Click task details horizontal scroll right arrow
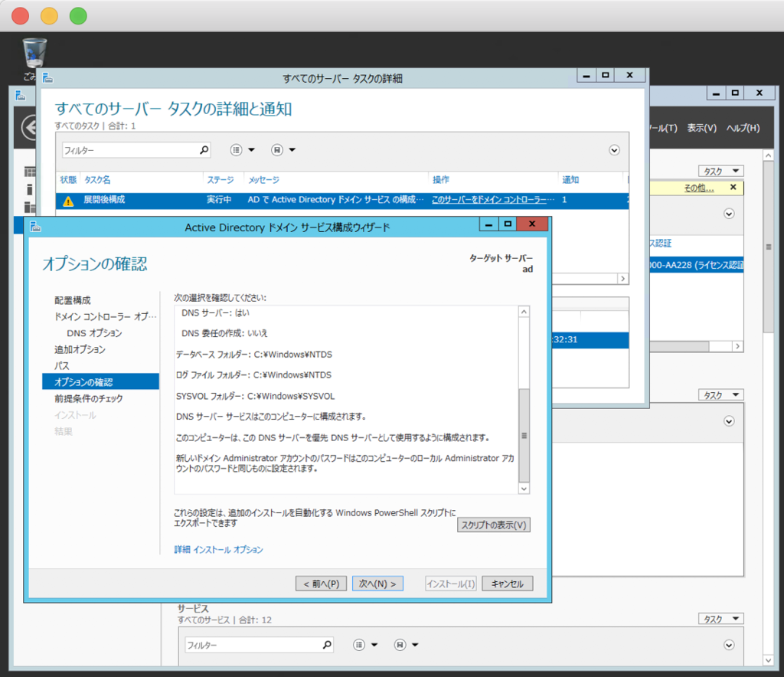Image resolution: width=784 pixels, height=677 pixels. 622,279
